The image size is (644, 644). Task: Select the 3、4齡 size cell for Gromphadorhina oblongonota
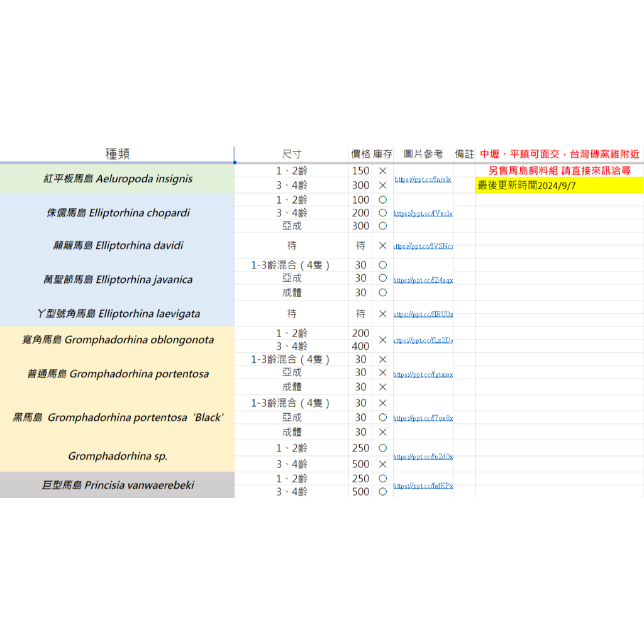coord(292,347)
